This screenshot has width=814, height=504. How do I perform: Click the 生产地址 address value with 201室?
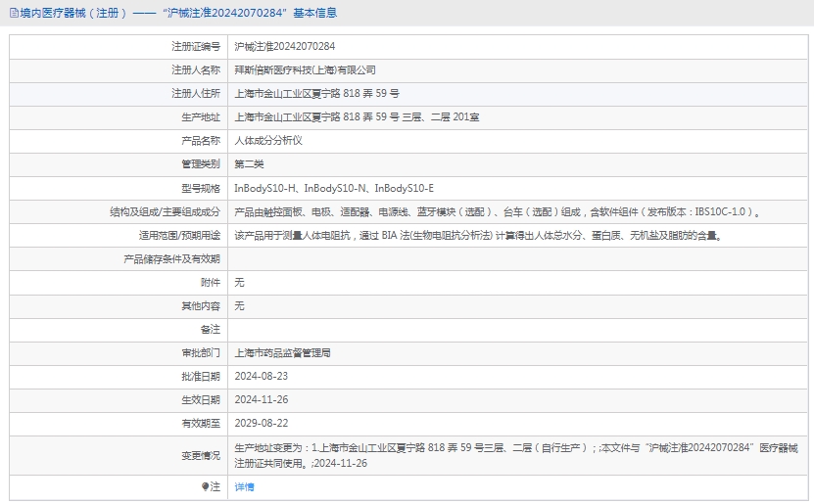pyautogui.click(x=357, y=116)
